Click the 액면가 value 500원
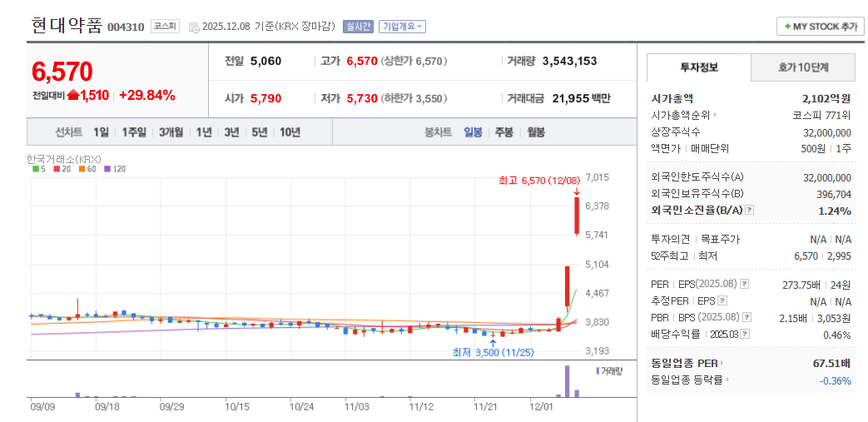Image resolution: width=868 pixels, height=422 pixels. tap(812, 149)
